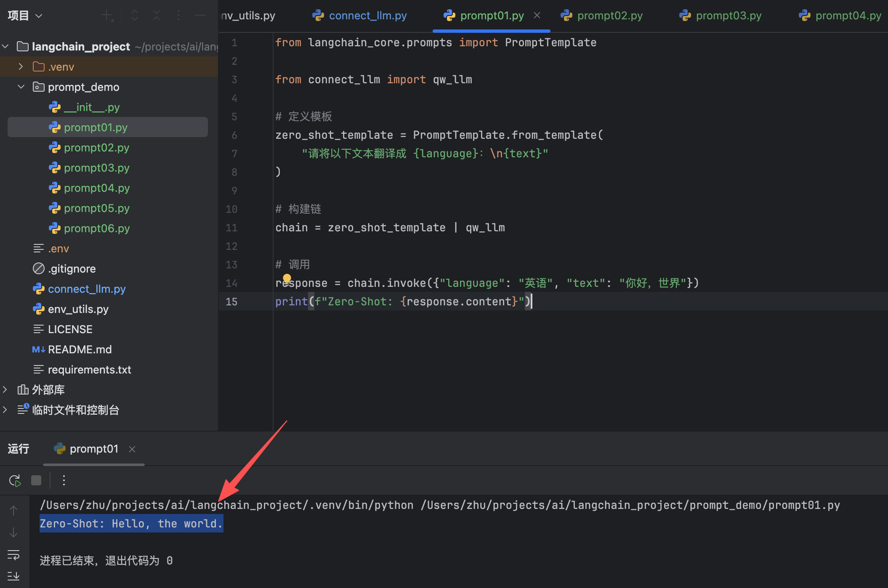Viewport: 888px width, 588px height.
Task: Hide the project tool window
Action: 200,16
